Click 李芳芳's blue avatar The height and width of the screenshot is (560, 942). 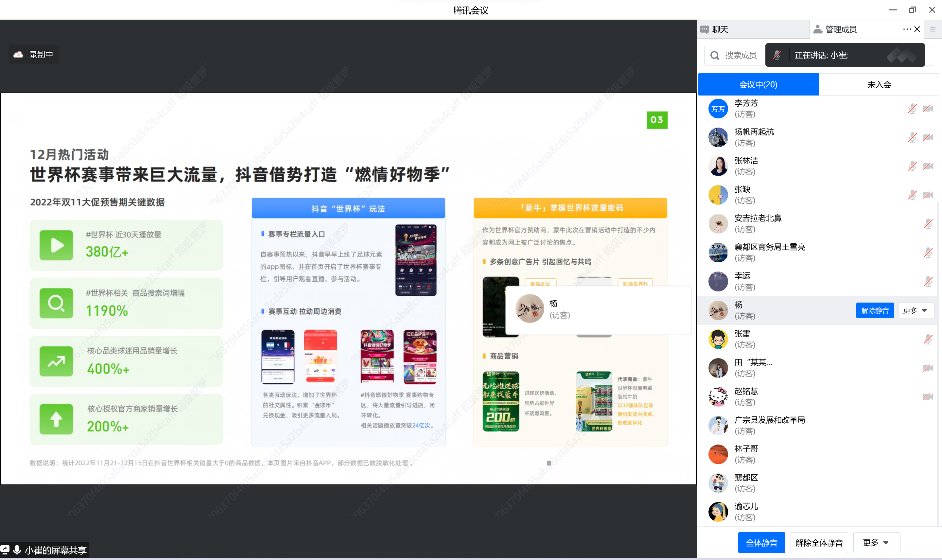718,109
